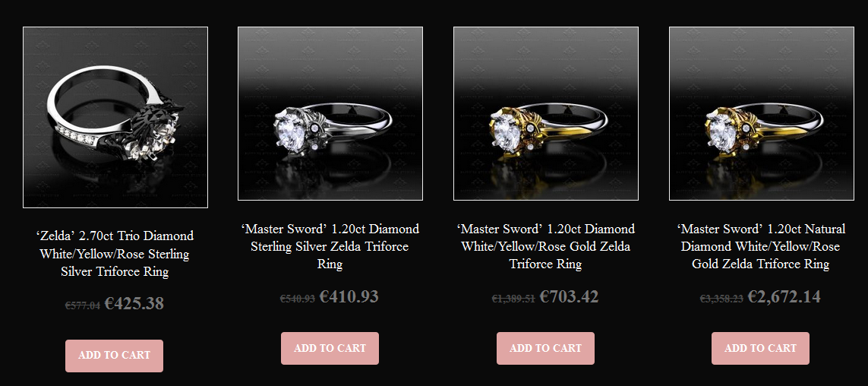Open the Natural Diamond Master Sword ring image

point(761,113)
